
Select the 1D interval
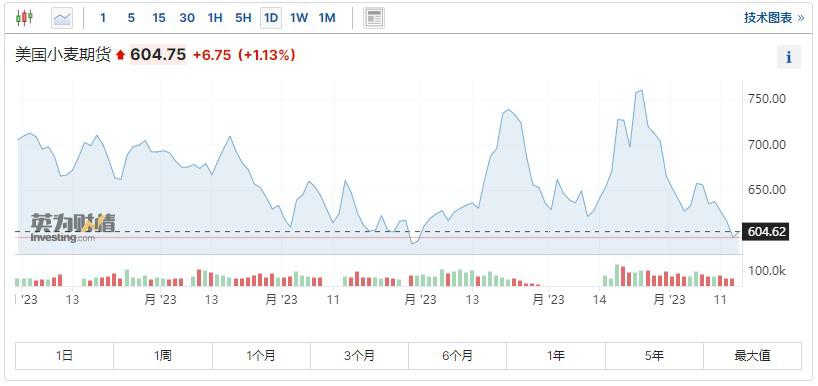(271, 18)
